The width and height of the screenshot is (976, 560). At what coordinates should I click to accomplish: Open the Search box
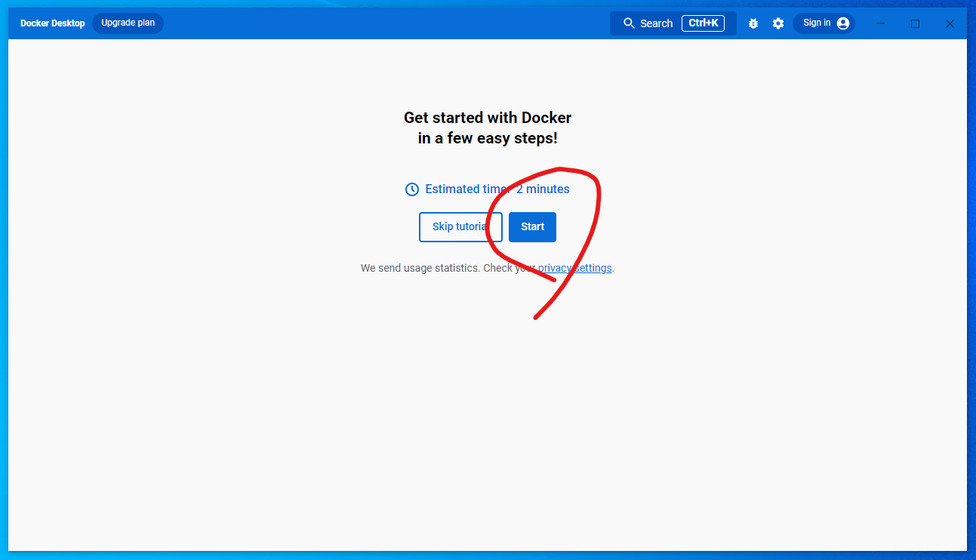(x=673, y=23)
